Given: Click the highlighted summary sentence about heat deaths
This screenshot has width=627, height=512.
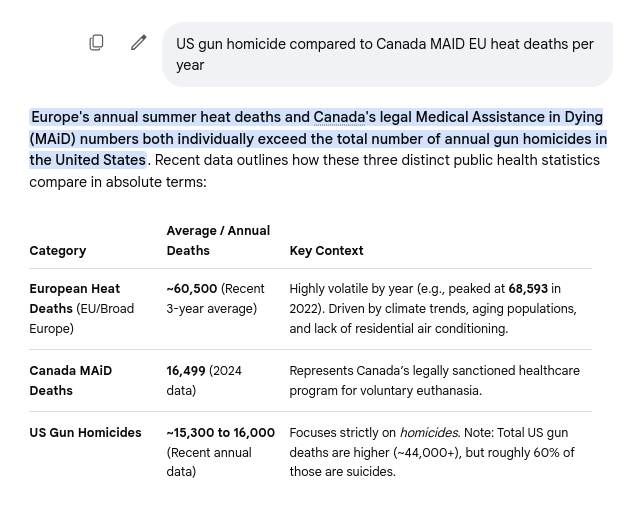Looking at the screenshot, I should (318, 139).
